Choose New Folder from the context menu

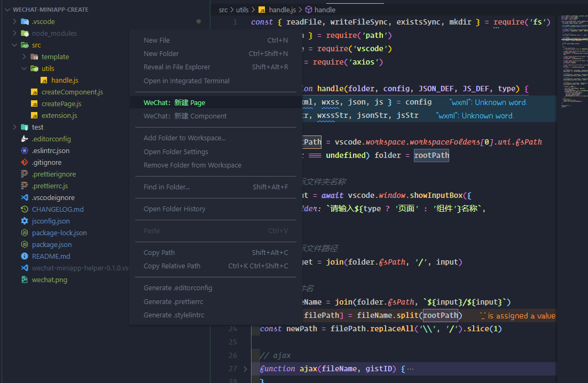tap(216, 54)
